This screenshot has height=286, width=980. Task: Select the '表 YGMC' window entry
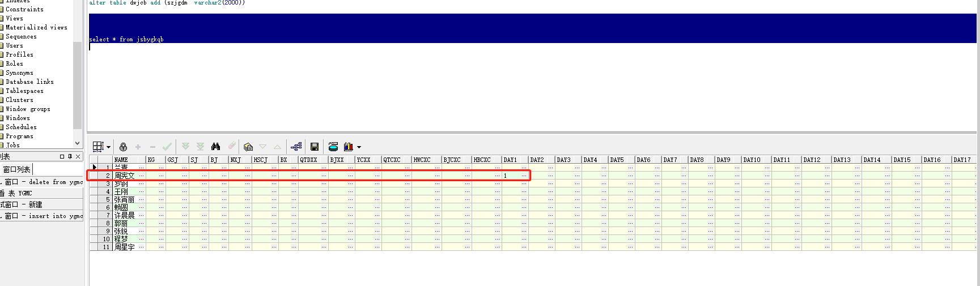41,193
